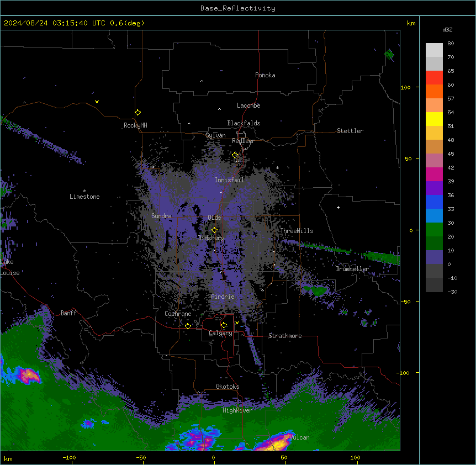Select the RedDeer label
The height and width of the screenshot is (465, 476).
[243, 141]
